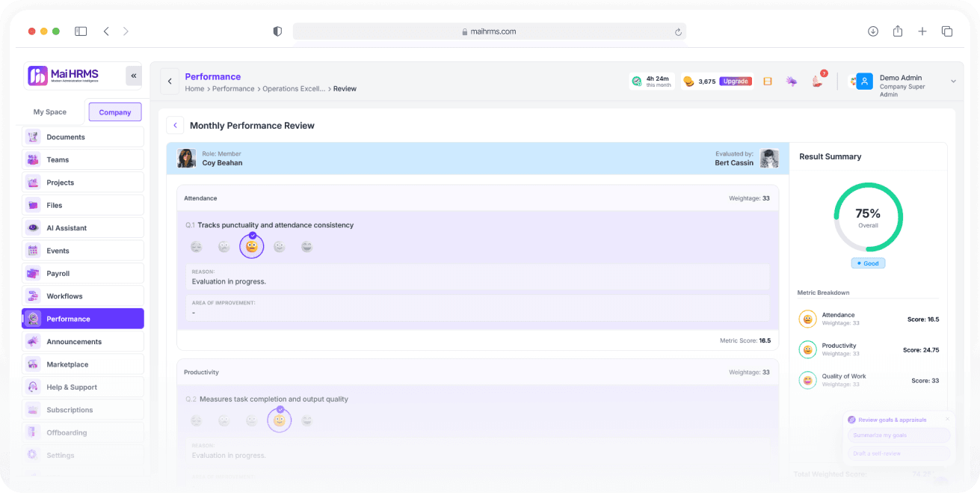980x493 pixels.
Task: Click the Announcements megaphone icon
Action: click(x=33, y=341)
